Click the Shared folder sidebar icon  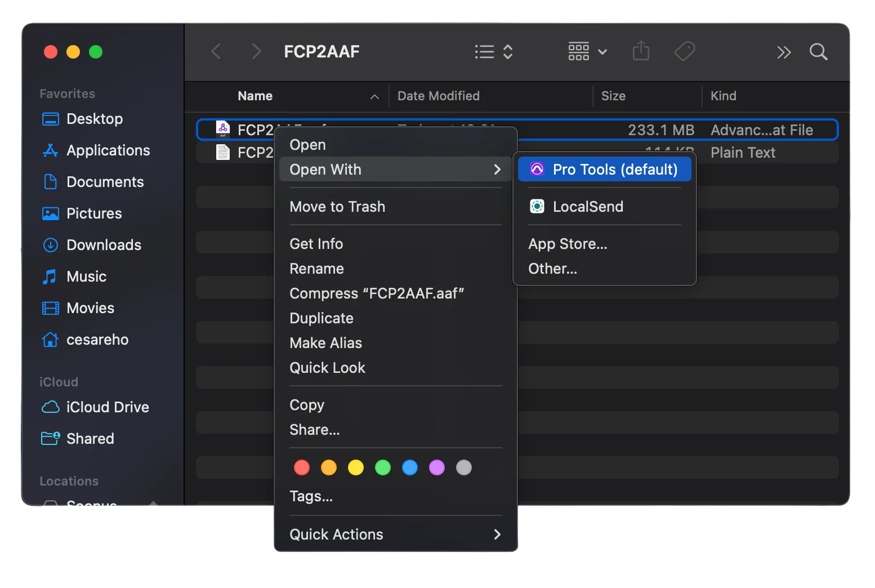pyautogui.click(x=51, y=438)
